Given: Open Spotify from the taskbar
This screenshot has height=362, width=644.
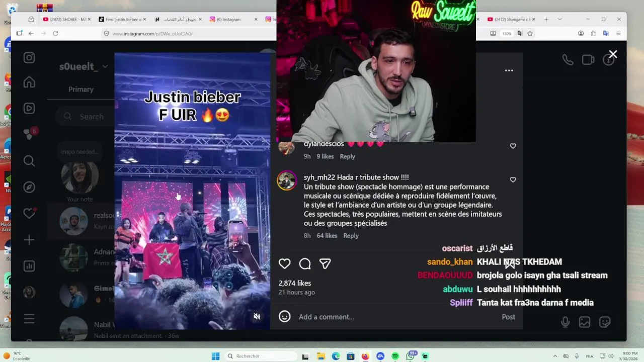Looking at the screenshot, I should 395,356.
